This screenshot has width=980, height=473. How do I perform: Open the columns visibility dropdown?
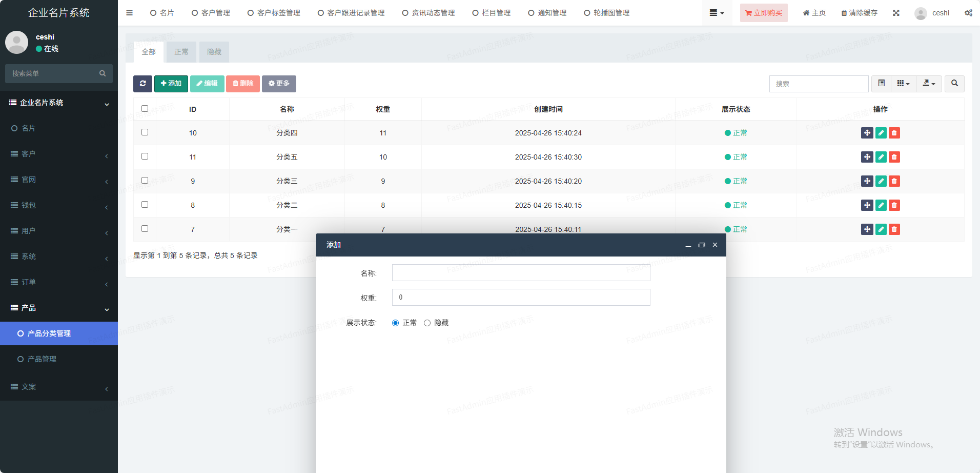pyautogui.click(x=903, y=84)
